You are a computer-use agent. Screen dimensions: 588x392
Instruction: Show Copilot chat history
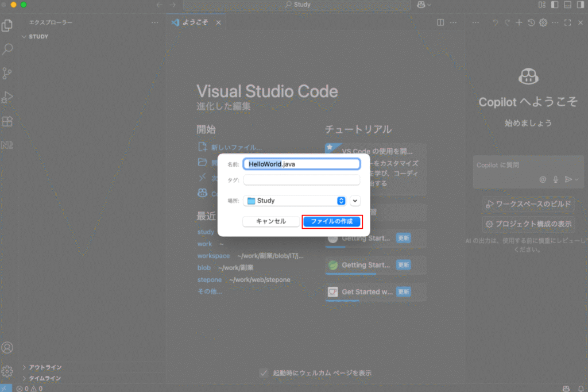click(531, 22)
